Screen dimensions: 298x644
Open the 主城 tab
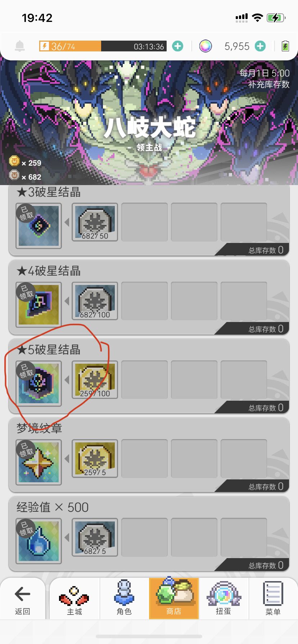pyautogui.click(x=74, y=598)
